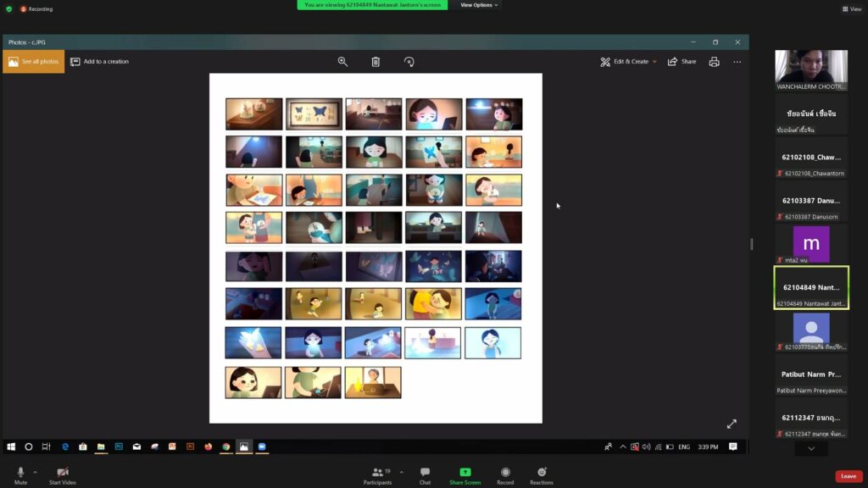Click the Print icon in Photos toolbar

coord(714,62)
